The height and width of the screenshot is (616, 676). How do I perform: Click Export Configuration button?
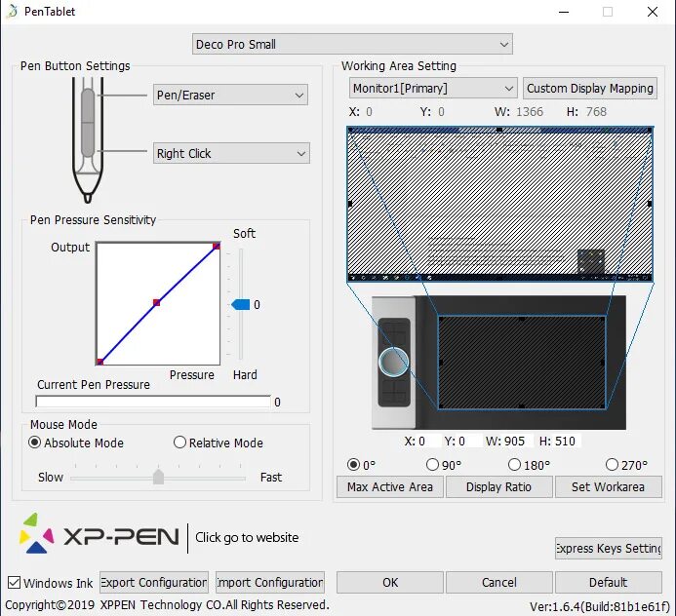[x=154, y=583]
